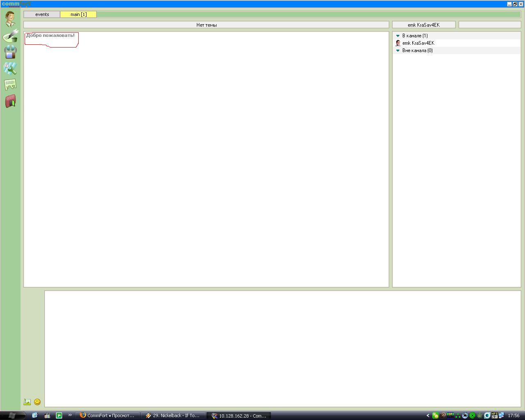Select user emk KraSav4EK in the list
525x420 pixels.
(x=418, y=43)
